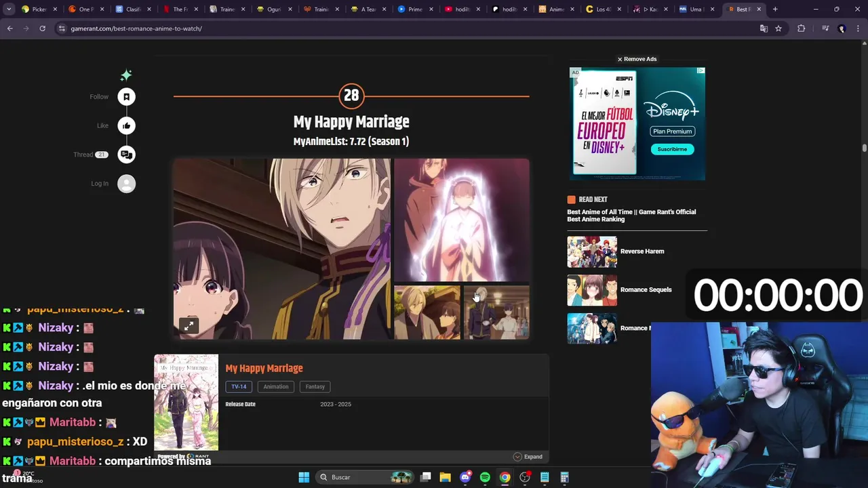Click the number 28 ranking badge

(351, 96)
